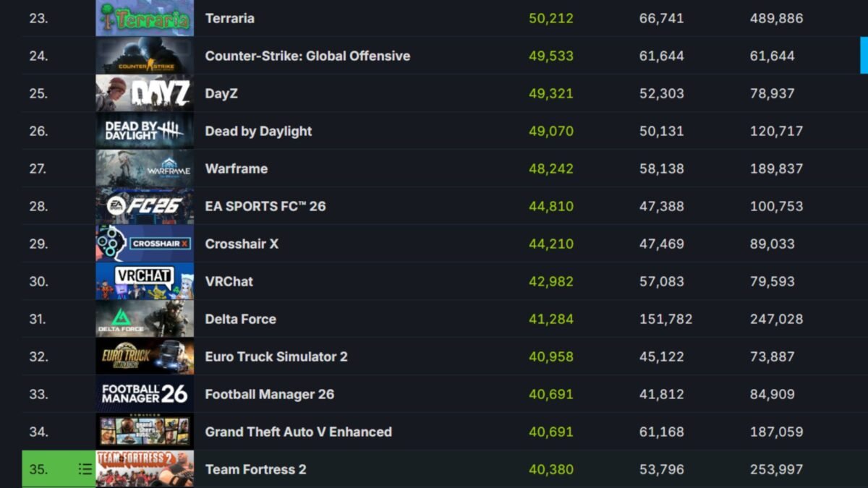Click Football Manager 26's peak 41,812

(662, 394)
